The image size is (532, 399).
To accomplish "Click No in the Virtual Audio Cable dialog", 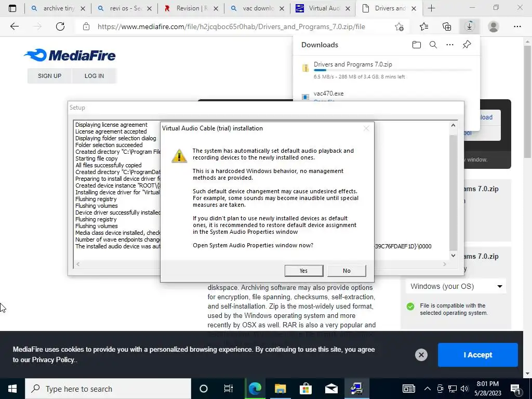I will (x=347, y=271).
